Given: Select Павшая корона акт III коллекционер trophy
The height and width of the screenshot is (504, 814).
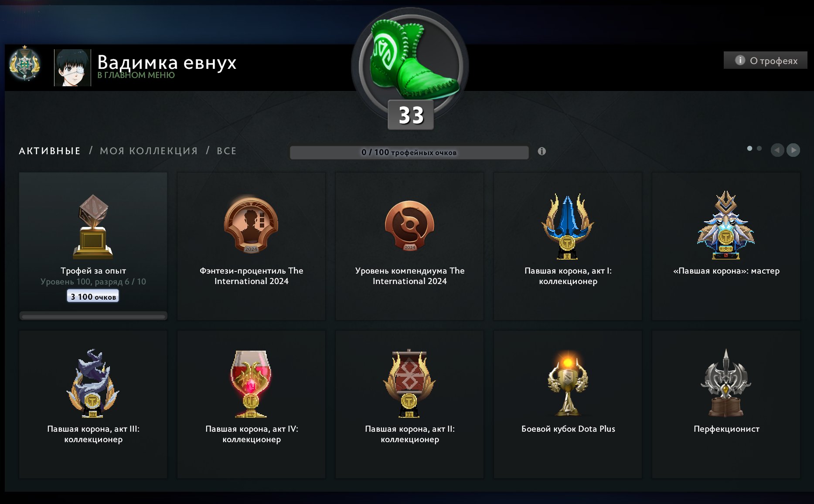Looking at the screenshot, I should [x=93, y=404].
